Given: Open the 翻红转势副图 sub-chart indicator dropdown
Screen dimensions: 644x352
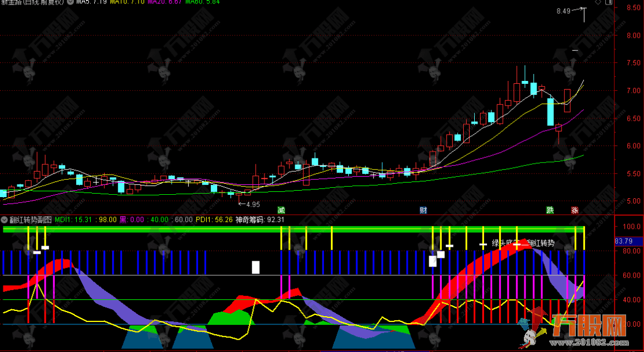Looking at the screenshot, I should click(x=5, y=220).
